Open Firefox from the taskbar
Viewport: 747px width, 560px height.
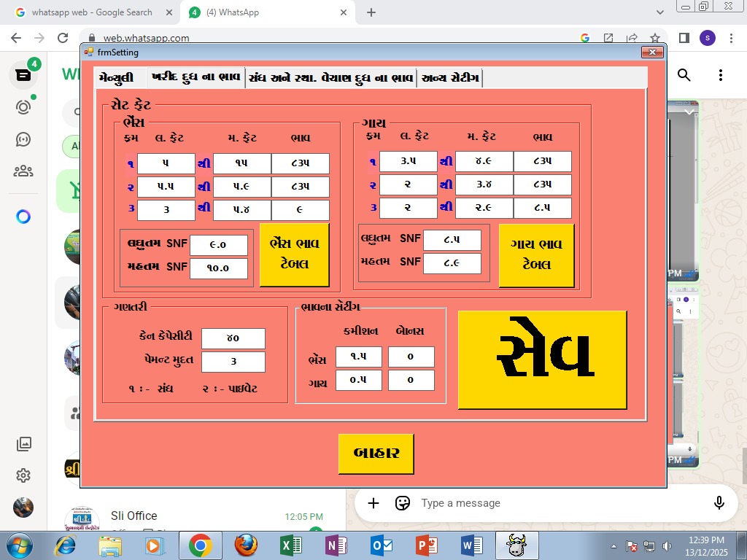[x=246, y=545]
